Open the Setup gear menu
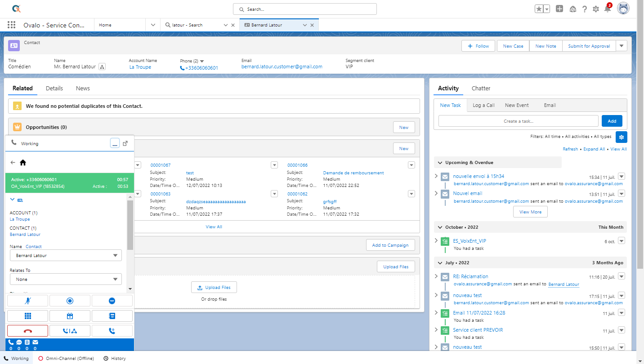644x364 pixels. (595, 9)
